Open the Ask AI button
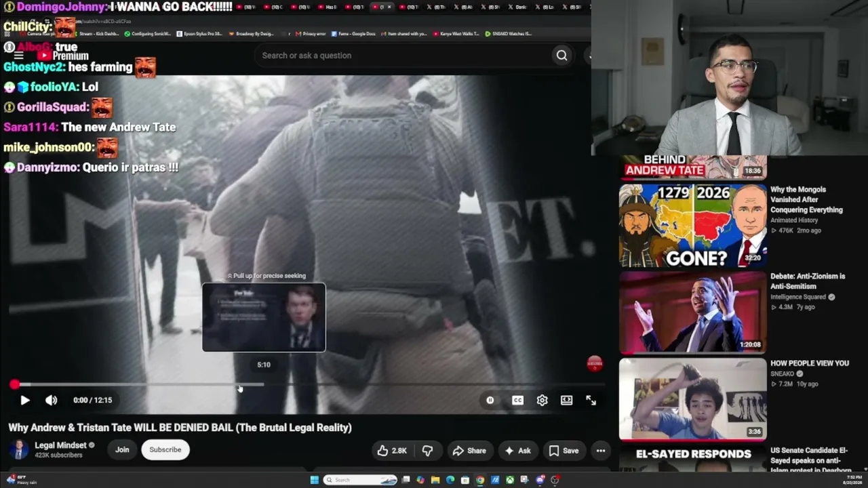 517,451
